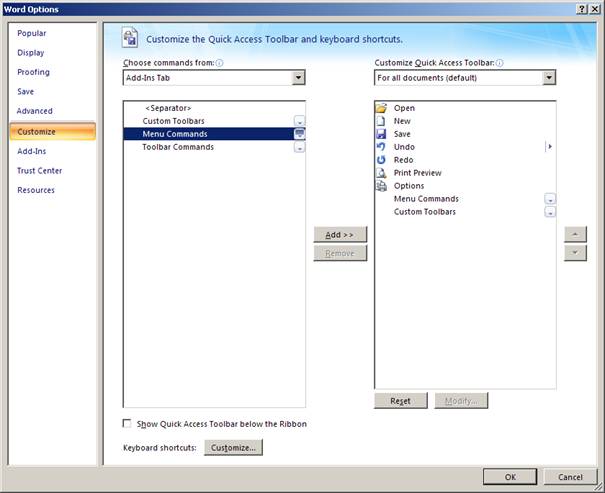Image resolution: width=605 pixels, height=493 pixels.
Task: Click the Move Up arrow button
Action: 575,234
